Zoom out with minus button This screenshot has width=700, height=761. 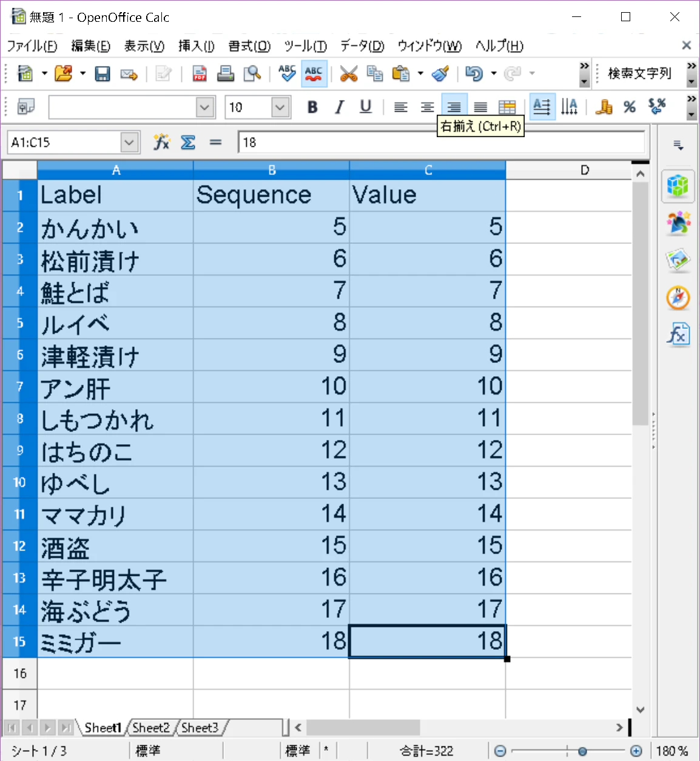point(500,751)
